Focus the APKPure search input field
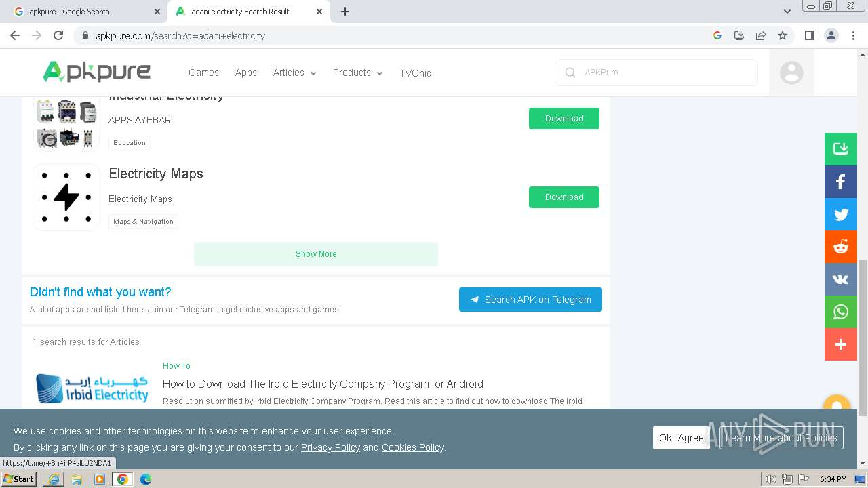The image size is (868, 488). [656, 73]
